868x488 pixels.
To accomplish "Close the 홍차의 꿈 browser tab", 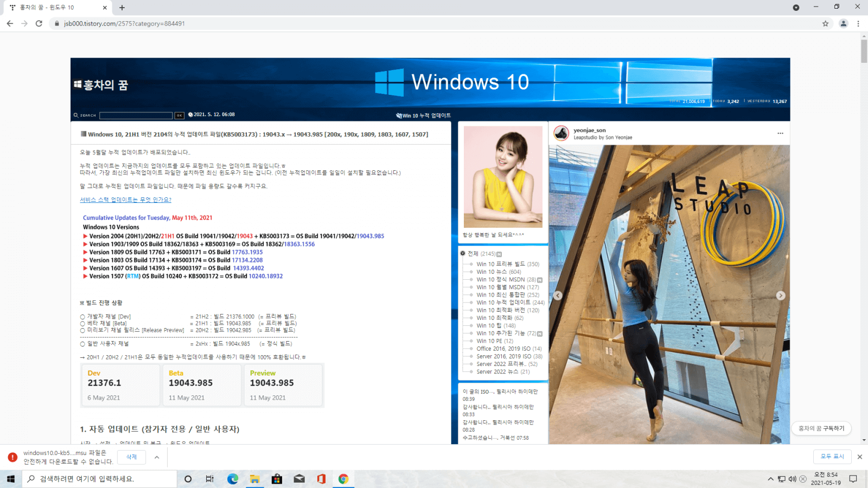I will click(105, 8).
